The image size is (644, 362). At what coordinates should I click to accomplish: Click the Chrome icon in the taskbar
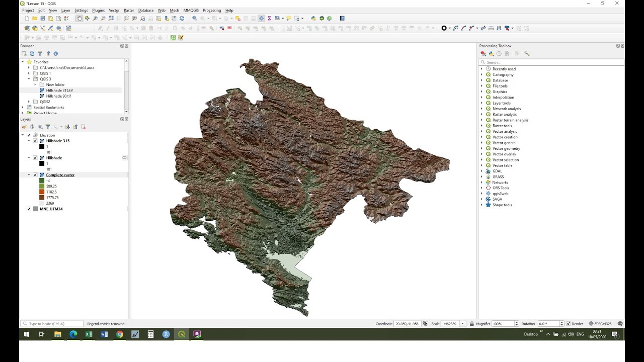[120, 334]
